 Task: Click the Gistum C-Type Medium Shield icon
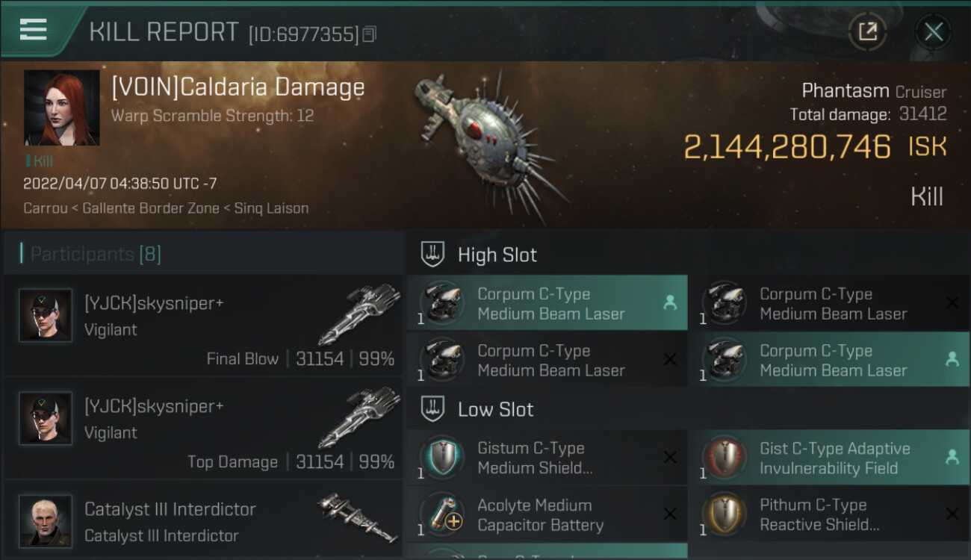[x=441, y=458]
